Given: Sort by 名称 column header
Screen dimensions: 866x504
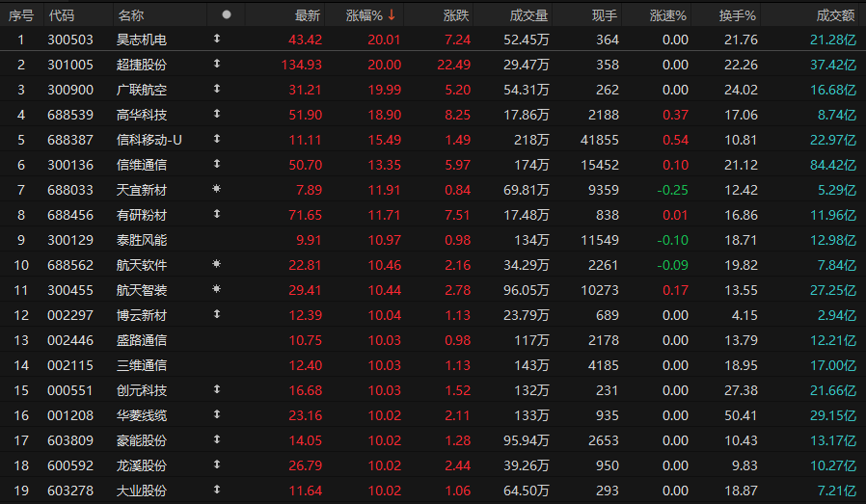Looking at the screenshot, I should click(131, 15).
